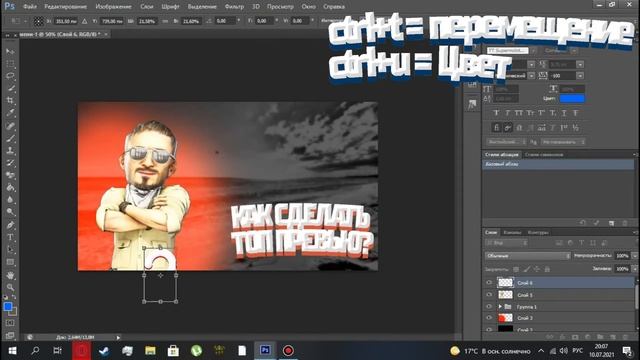Select the Dodge tool
Screen dimensions: 640x360
[10, 212]
